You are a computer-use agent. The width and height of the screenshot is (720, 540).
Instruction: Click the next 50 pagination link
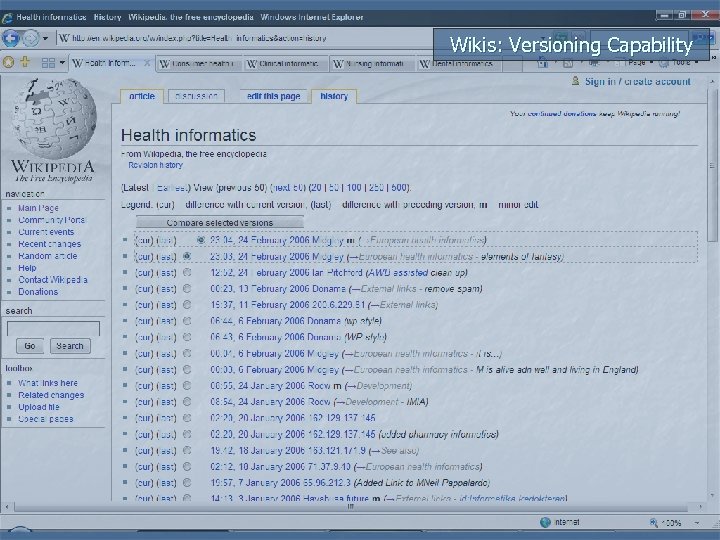[288, 187]
